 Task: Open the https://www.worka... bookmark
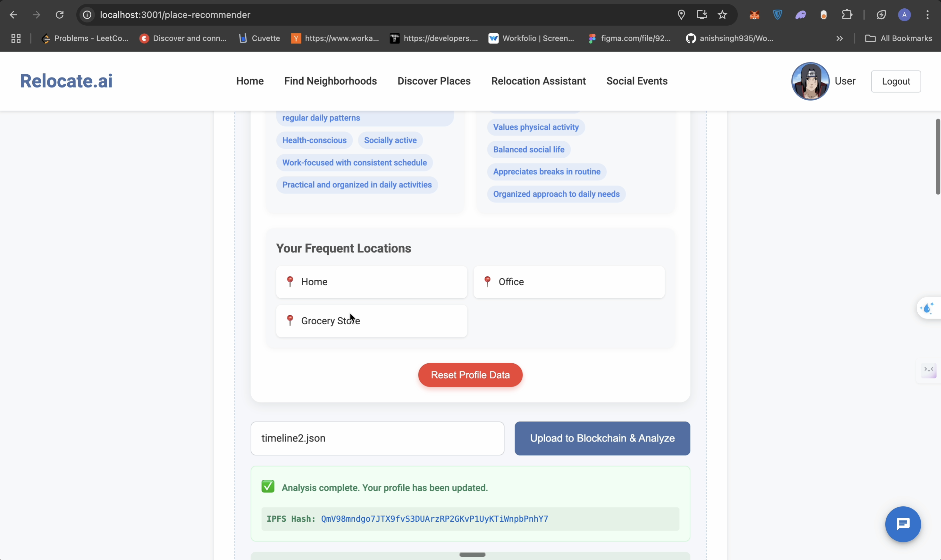point(335,39)
